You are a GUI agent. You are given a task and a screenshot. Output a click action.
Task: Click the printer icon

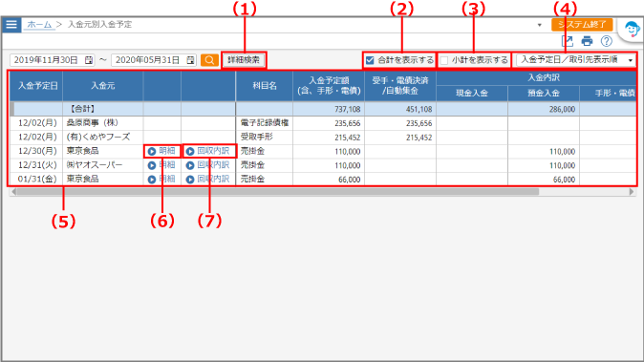587,41
